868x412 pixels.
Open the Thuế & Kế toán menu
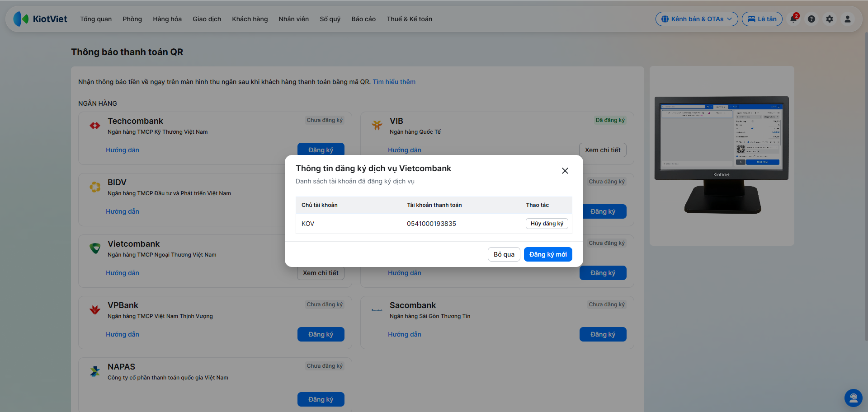tap(410, 19)
